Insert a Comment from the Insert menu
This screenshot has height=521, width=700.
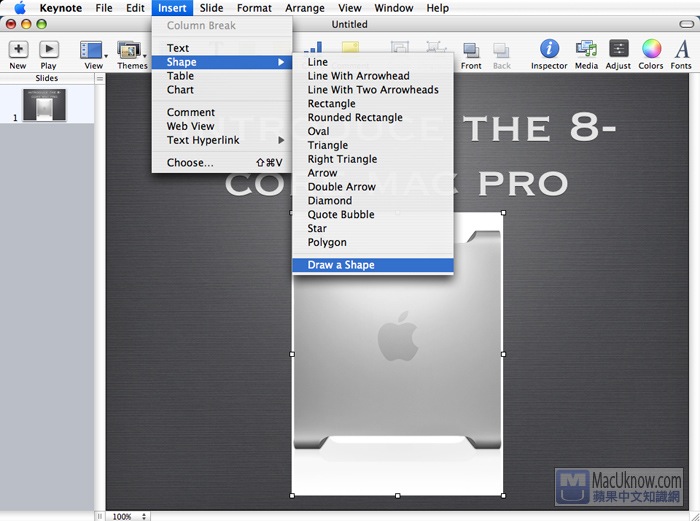[222, 112]
